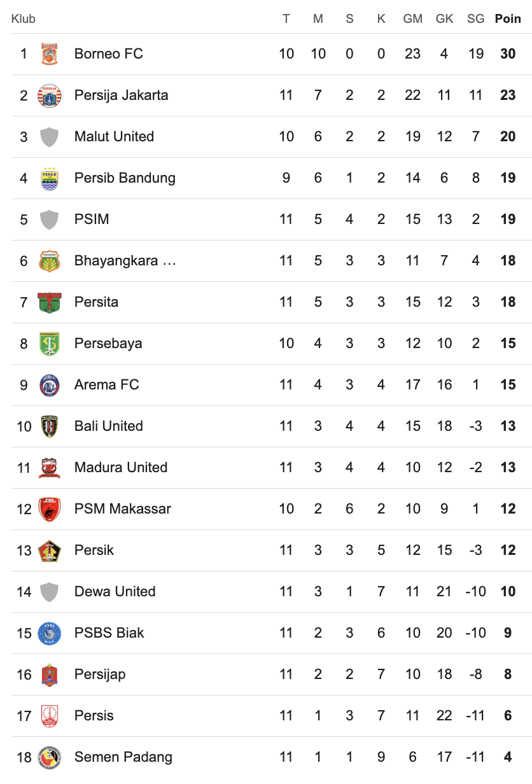Open the PSIM team name link
The height and width of the screenshot is (784, 532).
click(x=92, y=220)
